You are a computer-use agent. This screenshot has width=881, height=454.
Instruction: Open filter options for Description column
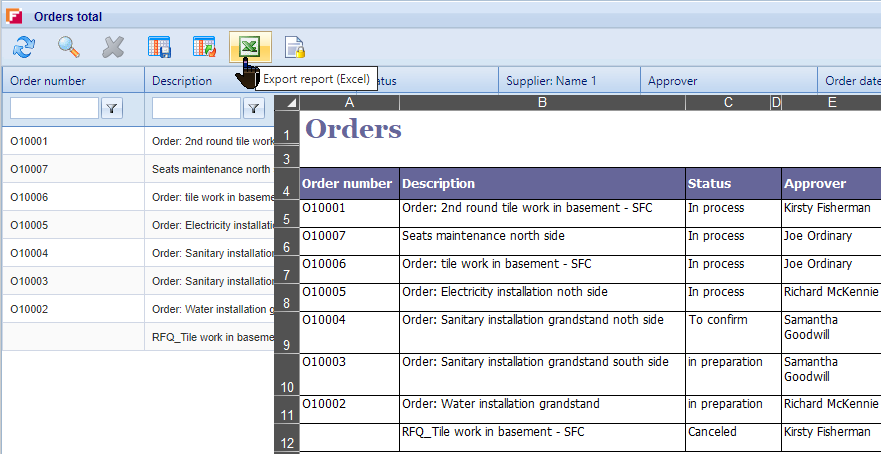point(254,108)
